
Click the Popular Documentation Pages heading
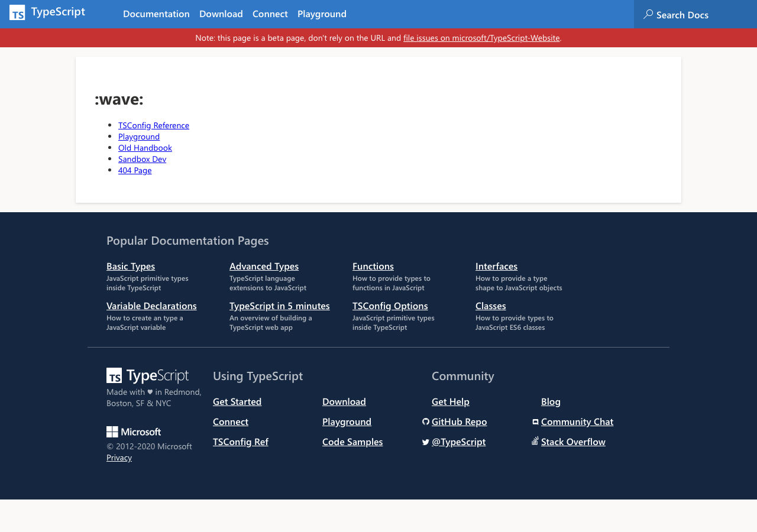(187, 241)
